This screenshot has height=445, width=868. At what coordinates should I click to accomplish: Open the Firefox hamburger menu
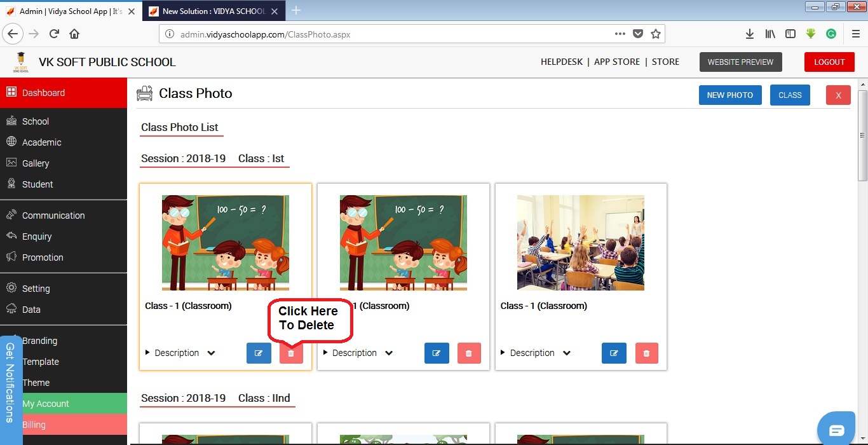tap(856, 34)
